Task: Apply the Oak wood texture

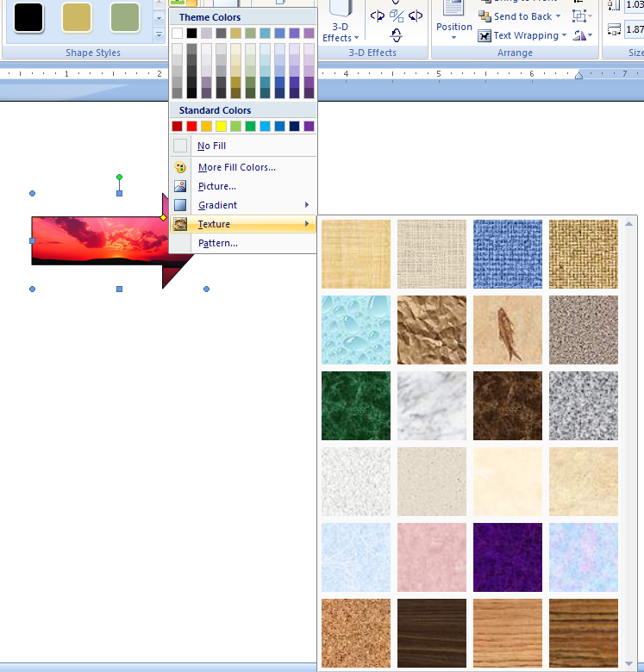Action: pyautogui.click(x=508, y=633)
